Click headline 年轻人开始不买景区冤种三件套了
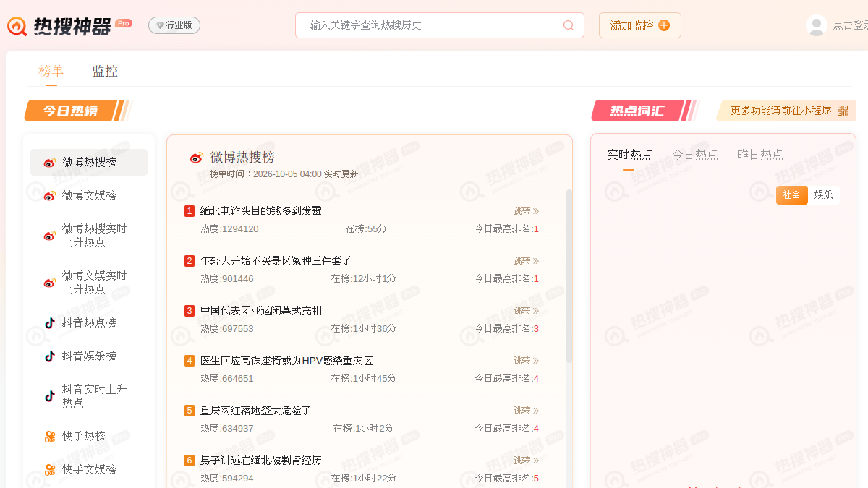Image resolution: width=868 pixels, height=488 pixels. pos(276,261)
